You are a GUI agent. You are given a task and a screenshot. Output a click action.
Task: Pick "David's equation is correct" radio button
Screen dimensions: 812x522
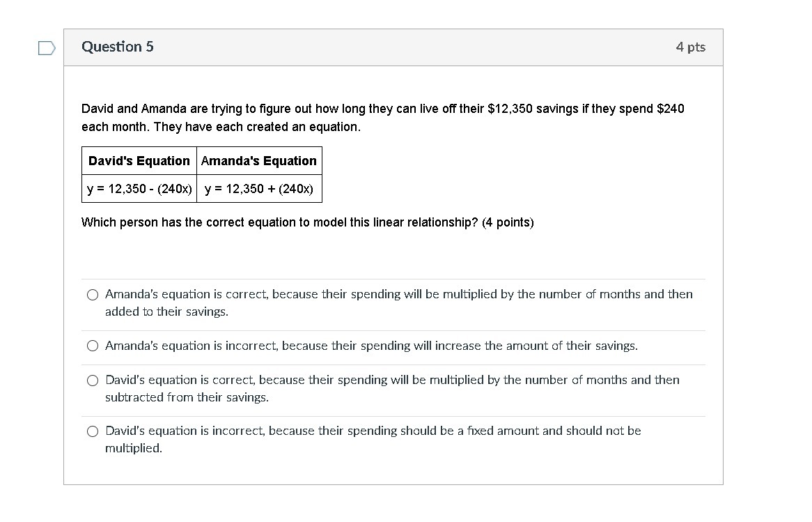pyautogui.click(x=93, y=381)
